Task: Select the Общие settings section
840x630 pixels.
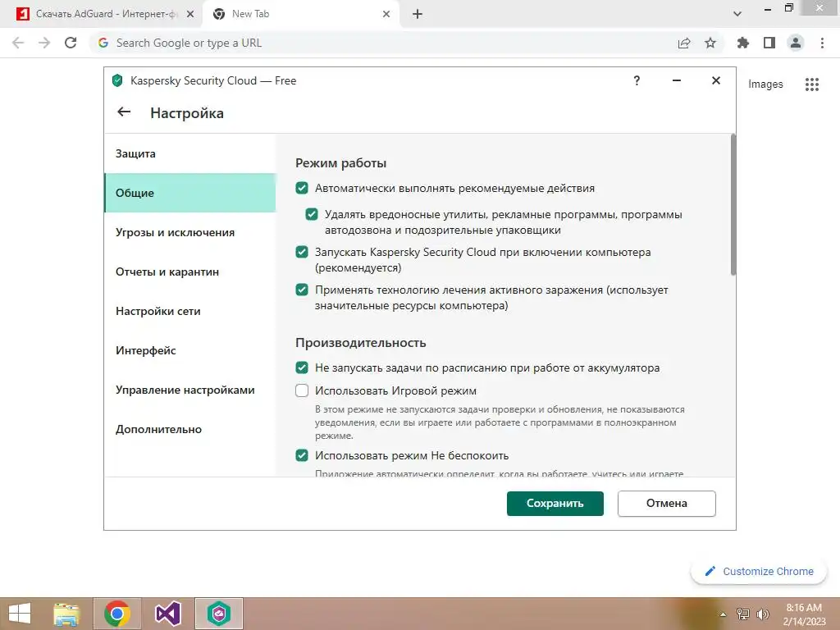Action: point(190,193)
